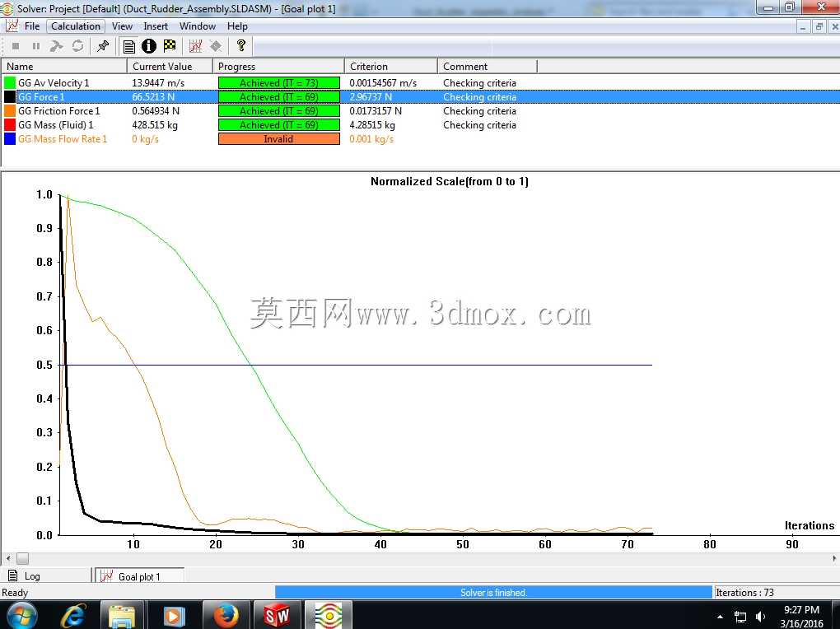The width and height of the screenshot is (840, 629).
Task: Click the network status tray icon
Action: pyautogui.click(x=740, y=617)
